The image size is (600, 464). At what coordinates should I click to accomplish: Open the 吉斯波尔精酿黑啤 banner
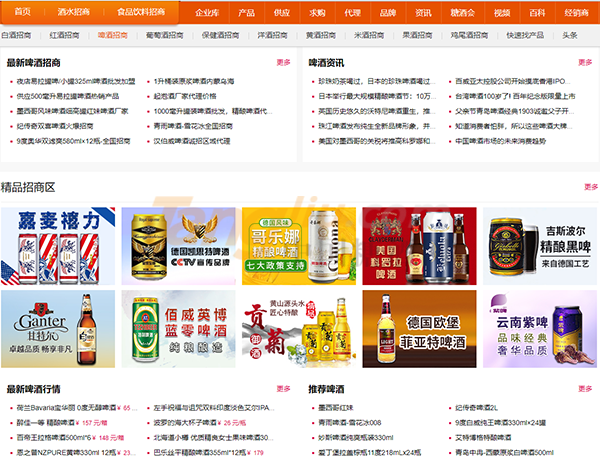point(540,246)
